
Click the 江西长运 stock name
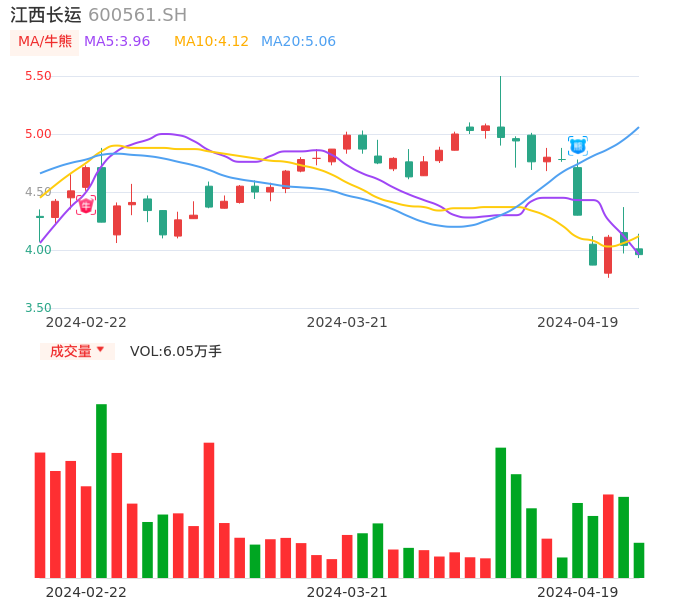coord(44,15)
